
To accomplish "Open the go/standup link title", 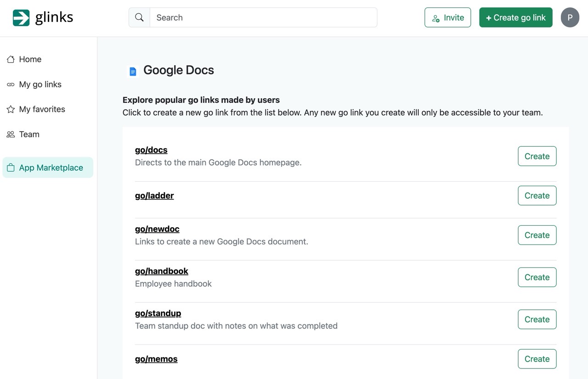I will pyautogui.click(x=158, y=313).
